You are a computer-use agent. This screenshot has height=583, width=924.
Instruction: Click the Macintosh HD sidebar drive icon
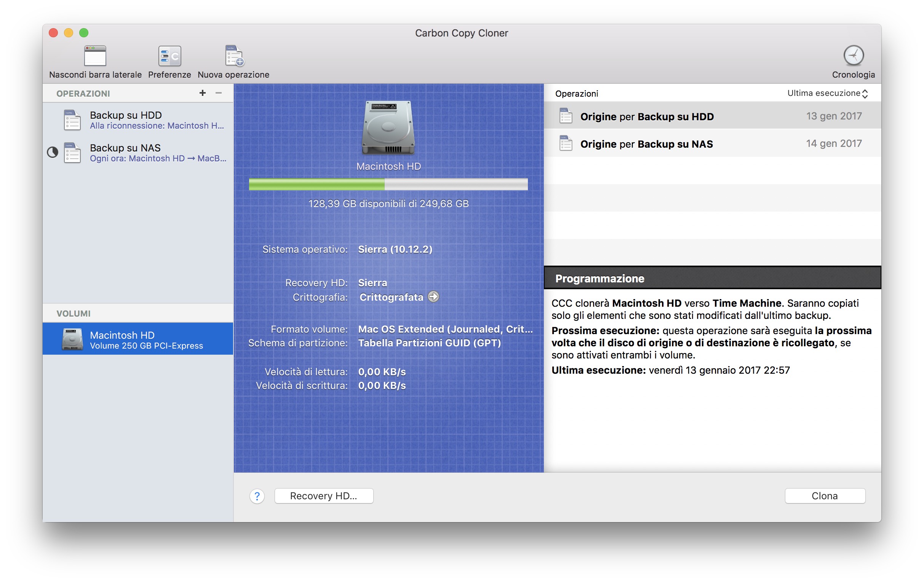click(x=72, y=339)
